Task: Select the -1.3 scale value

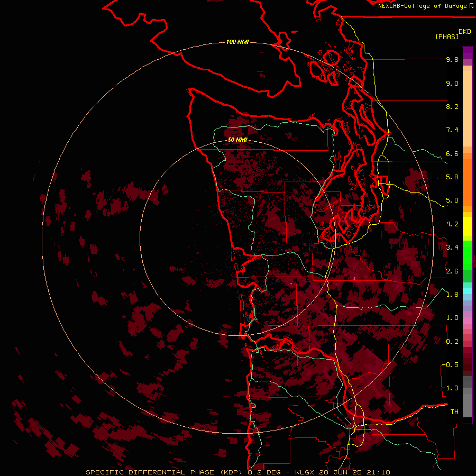Action: pos(450,388)
